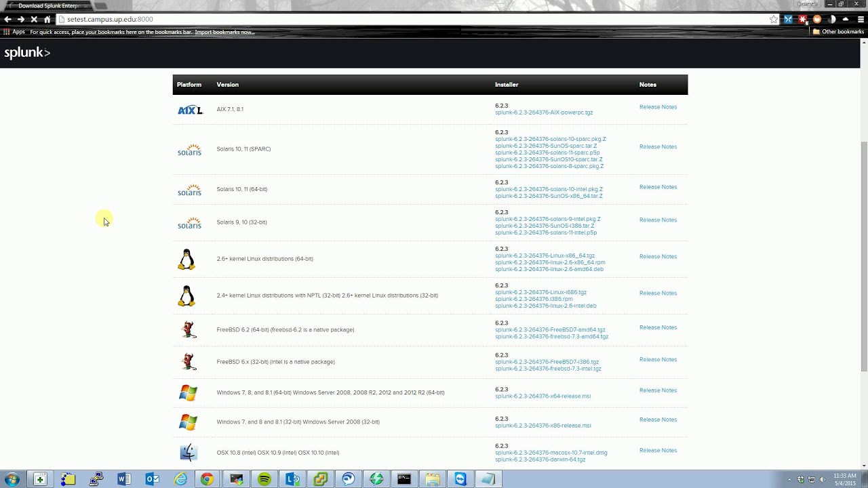Viewport: 868px width, 488px height.
Task: Download splunk-6.2.3-264376-Linux-x86_64.tgz
Action: [x=545, y=256]
